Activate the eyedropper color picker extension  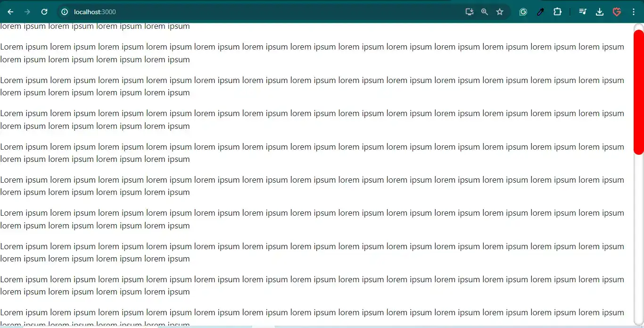point(540,12)
